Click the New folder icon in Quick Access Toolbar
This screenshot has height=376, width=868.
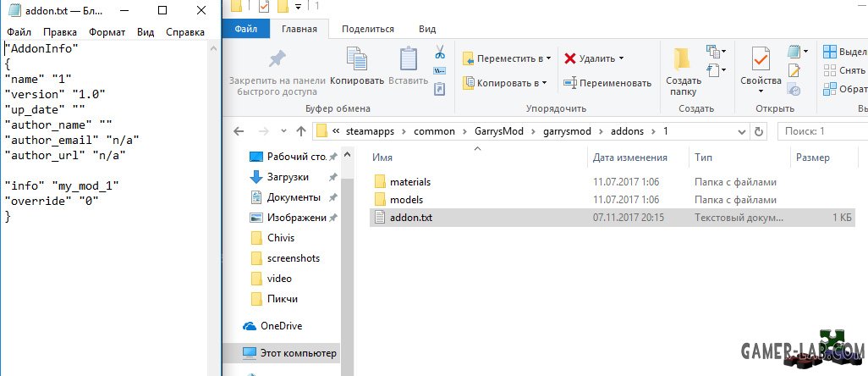pyautogui.click(x=283, y=6)
